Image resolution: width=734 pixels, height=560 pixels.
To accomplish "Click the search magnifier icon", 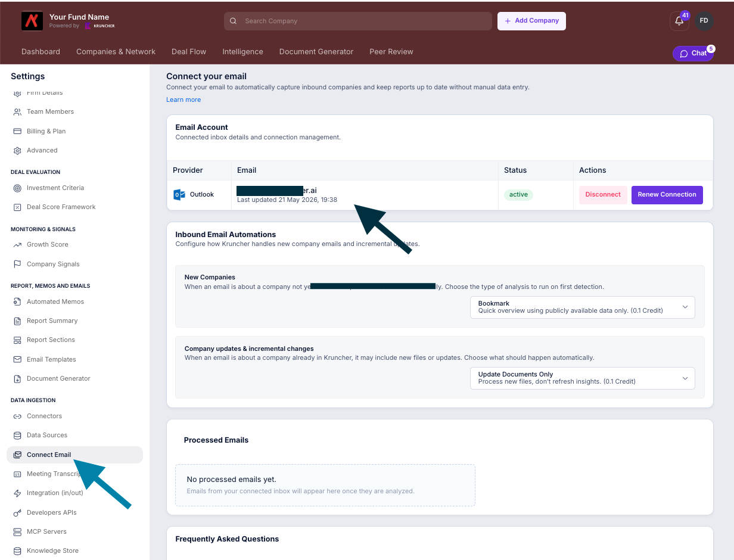I will [x=234, y=21].
